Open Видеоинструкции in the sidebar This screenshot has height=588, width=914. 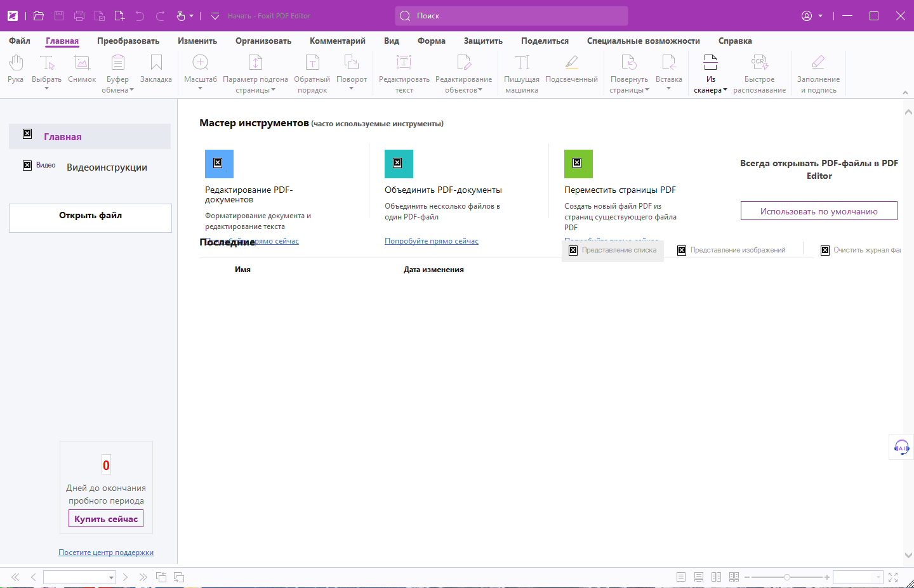click(x=107, y=167)
